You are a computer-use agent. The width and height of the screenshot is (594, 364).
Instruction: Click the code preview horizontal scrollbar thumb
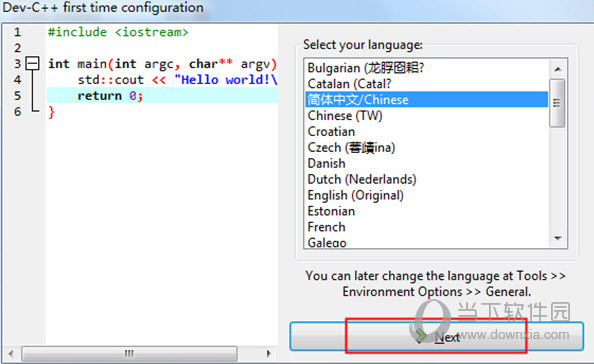pos(129,354)
